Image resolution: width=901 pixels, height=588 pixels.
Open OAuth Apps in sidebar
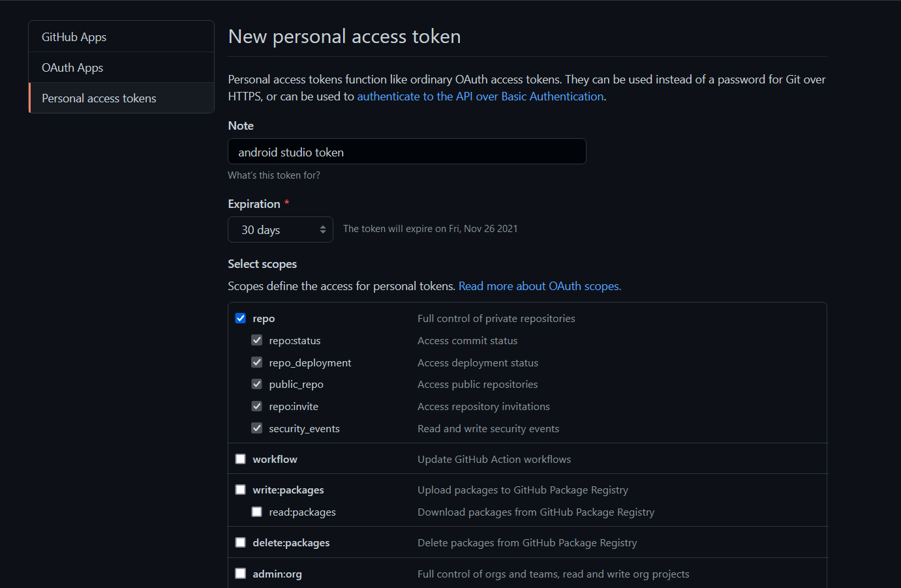tap(121, 67)
